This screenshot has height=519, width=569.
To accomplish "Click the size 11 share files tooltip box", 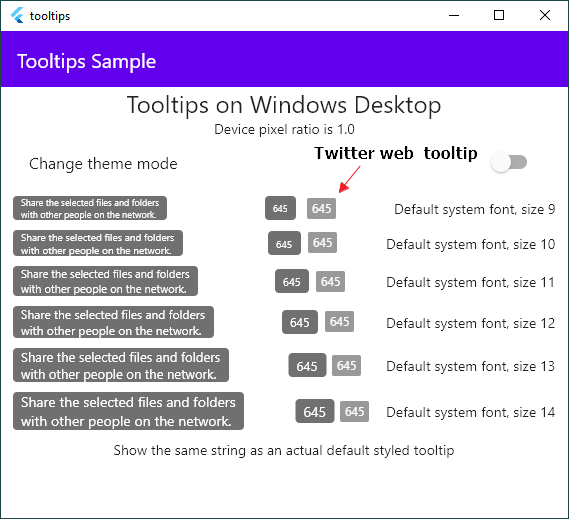I will pos(106,281).
